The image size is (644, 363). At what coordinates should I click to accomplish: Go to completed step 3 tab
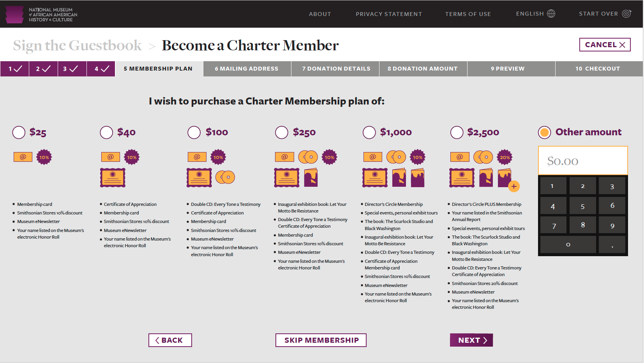(72, 69)
